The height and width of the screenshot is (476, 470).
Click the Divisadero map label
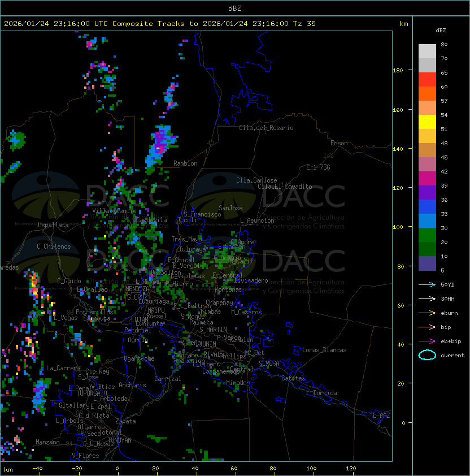click(x=251, y=280)
